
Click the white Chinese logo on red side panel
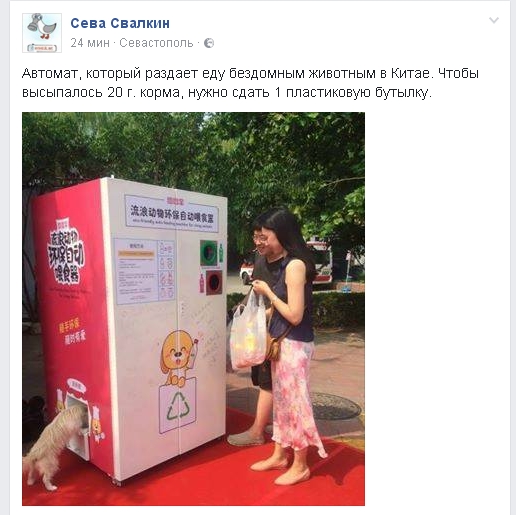point(65,252)
